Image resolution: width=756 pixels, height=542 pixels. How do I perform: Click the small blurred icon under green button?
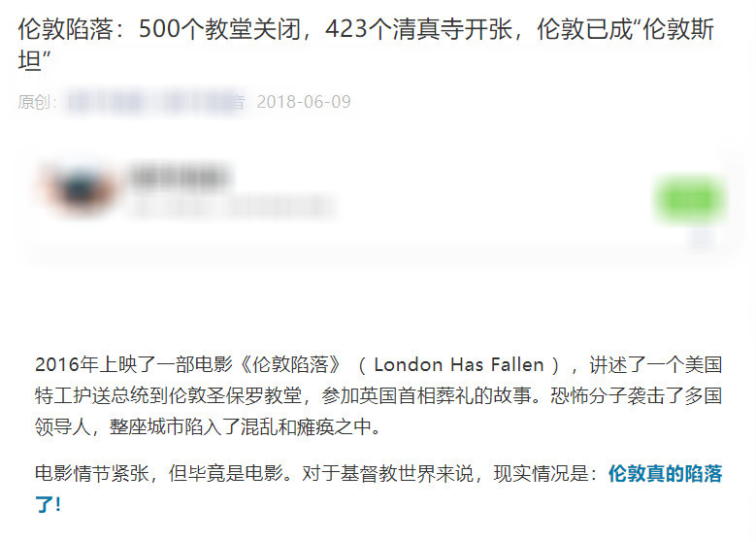coord(701,239)
